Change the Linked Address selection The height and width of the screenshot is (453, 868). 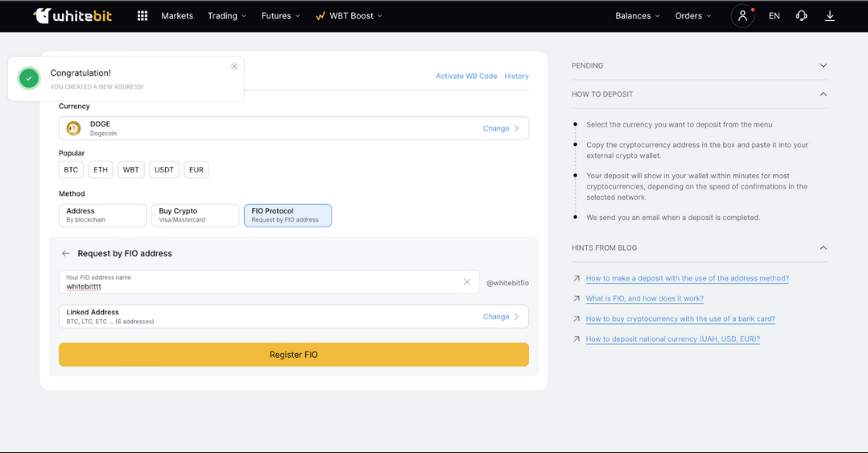click(501, 317)
